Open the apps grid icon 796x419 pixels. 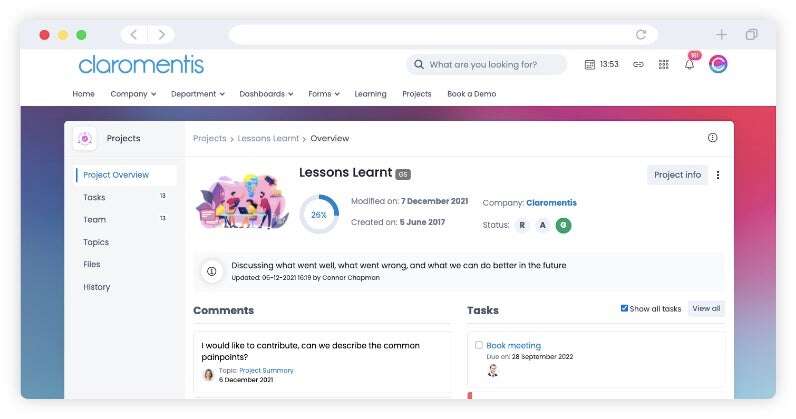(x=663, y=64)
